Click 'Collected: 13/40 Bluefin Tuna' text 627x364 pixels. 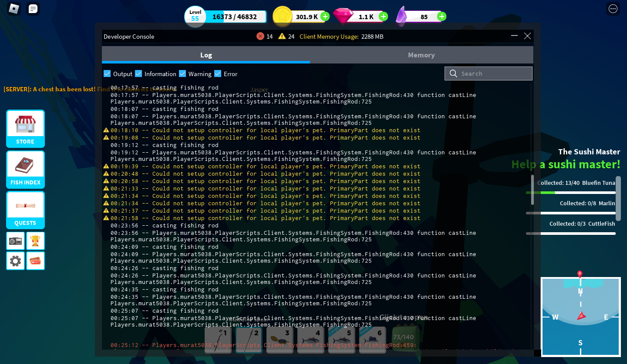[576, 183]
